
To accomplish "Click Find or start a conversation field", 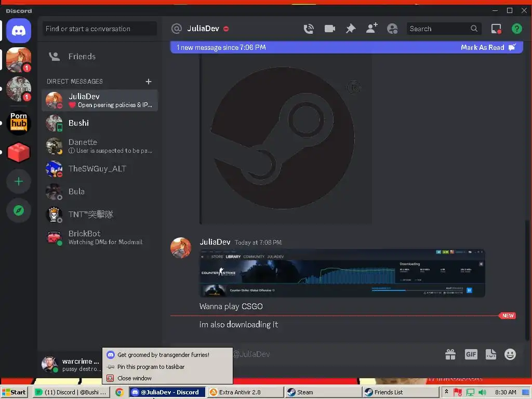I will click(99, 29).
